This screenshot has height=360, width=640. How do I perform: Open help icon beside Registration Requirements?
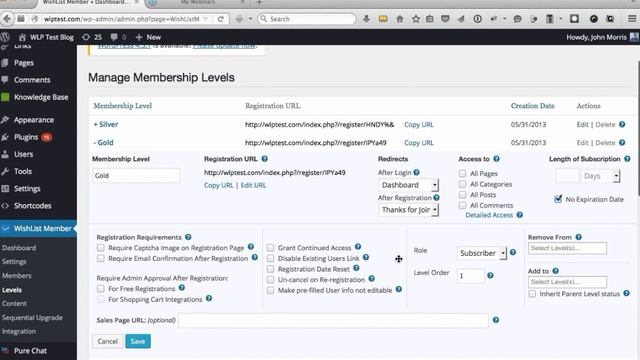click(188, 237)
